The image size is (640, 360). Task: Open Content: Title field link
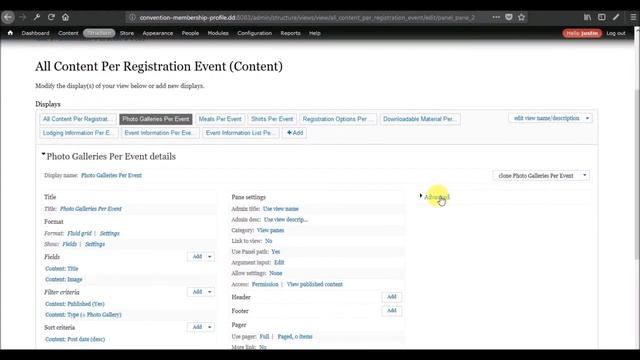[x=62, y=269]
